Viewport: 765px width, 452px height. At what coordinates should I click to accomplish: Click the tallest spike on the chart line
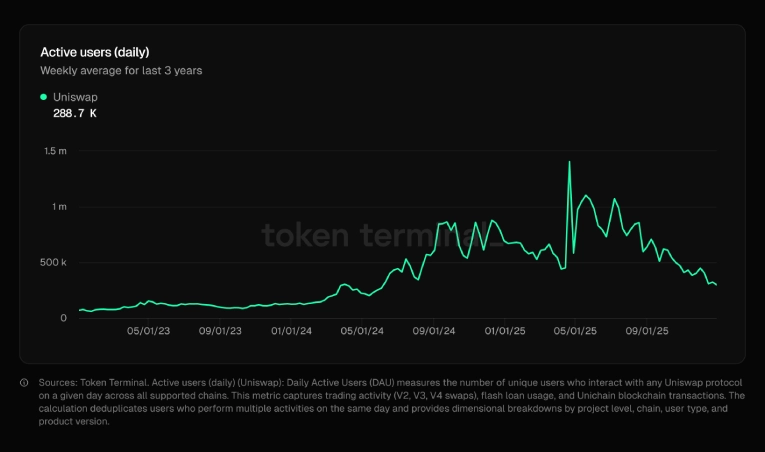pyautogui.click(x=569, y=162)
